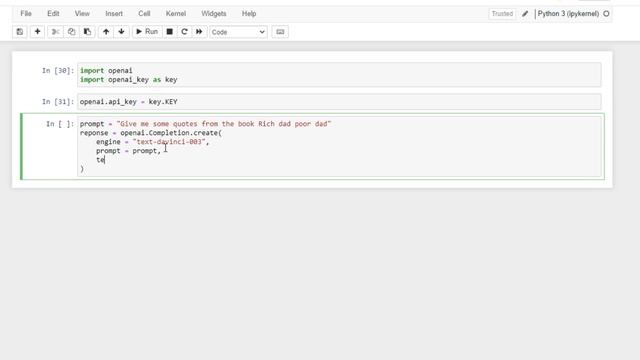The height and width of the screenshot is (360, 640).
Task: Open the command palette keyboard icon
Action: pos(280,32)
